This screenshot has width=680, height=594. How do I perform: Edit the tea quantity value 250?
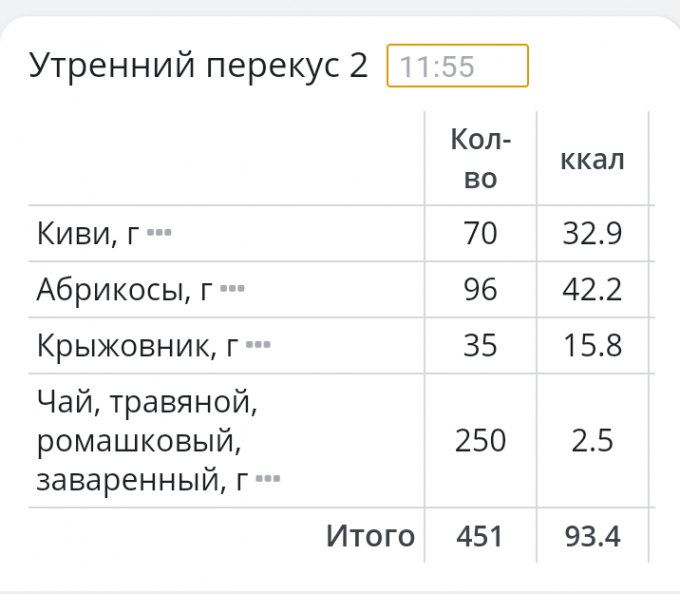pos(481,440)
